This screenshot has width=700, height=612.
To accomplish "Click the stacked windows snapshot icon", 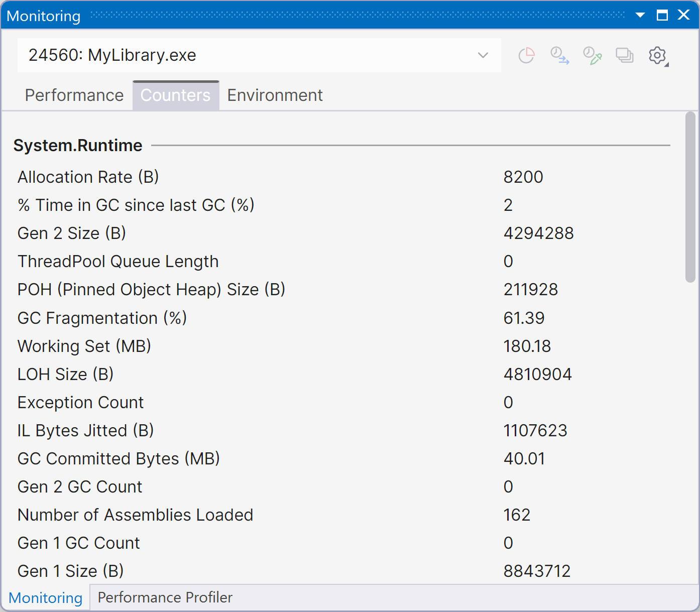I will tap(625, 55).
